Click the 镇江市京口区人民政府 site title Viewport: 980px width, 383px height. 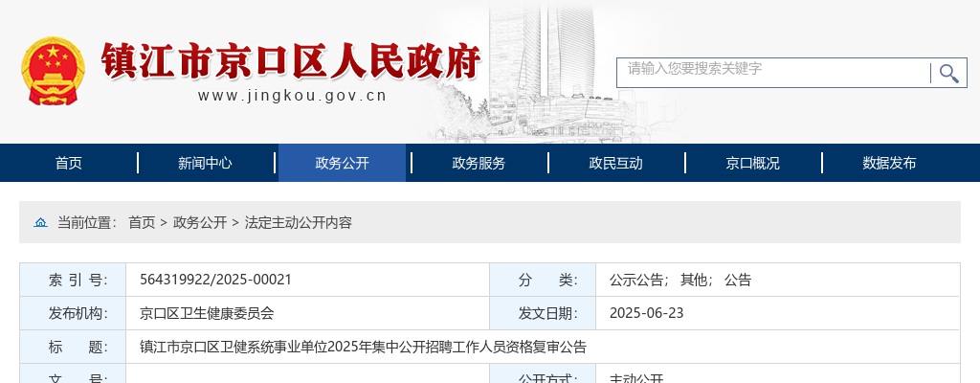click(292, 60)
